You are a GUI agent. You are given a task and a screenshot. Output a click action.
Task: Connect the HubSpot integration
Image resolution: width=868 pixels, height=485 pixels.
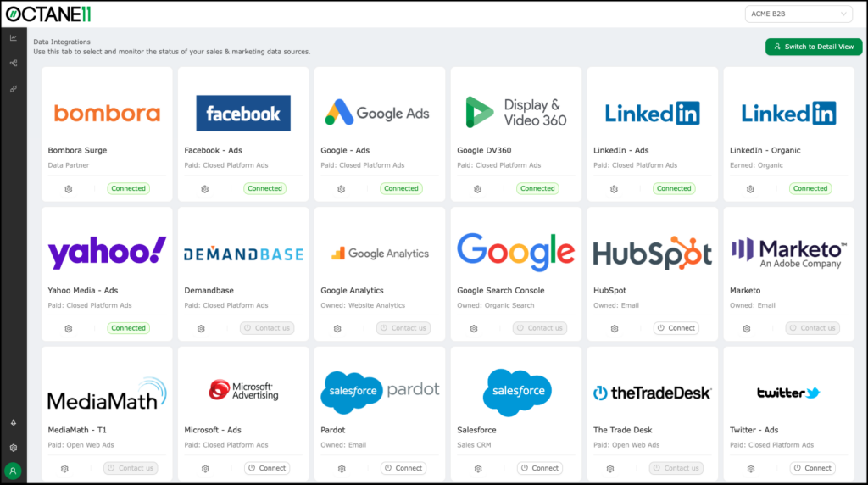(x=676, y=328)
